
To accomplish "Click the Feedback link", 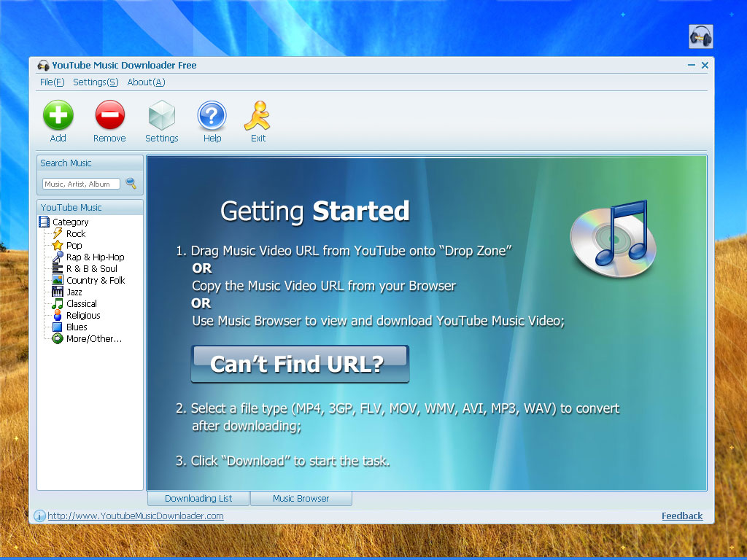I will [x=682, y=516].
